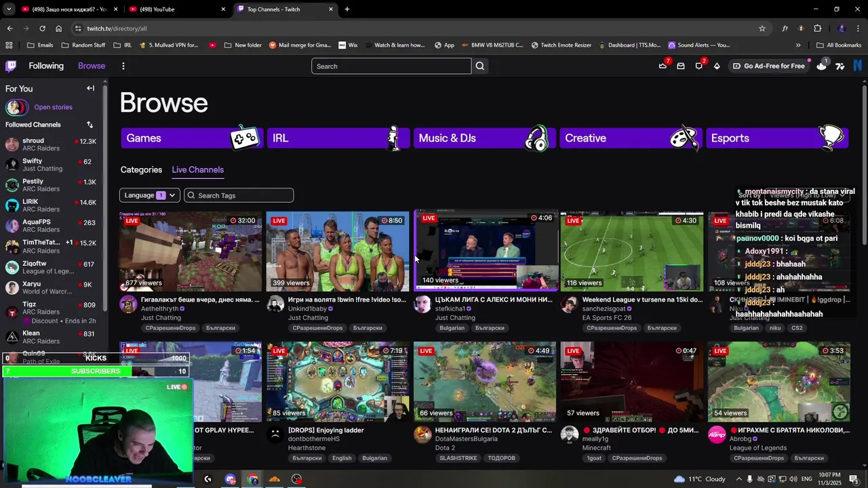This screenshot has width=868, height=488.
Task: Bookmark this page with the star icon
Action: pyautogui.click(x=762, y=28)
